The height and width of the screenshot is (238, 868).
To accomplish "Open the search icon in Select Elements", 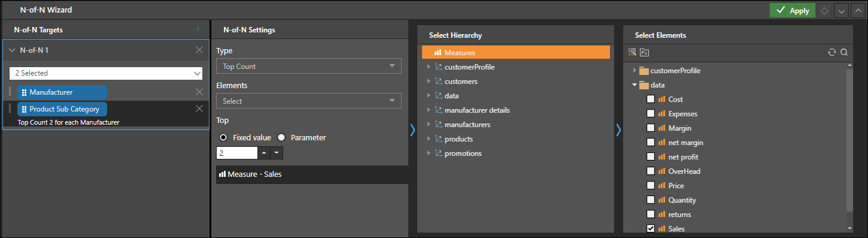I will coord(844,52).
